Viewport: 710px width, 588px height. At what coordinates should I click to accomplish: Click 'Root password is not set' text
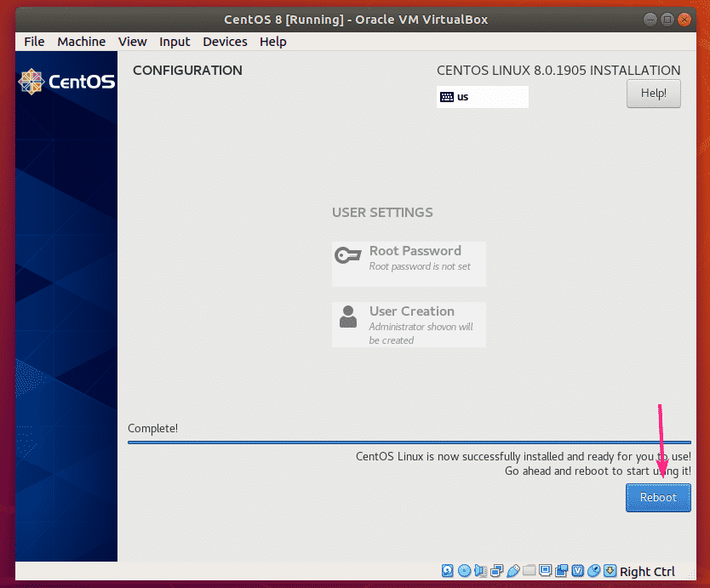coord(420,266)
